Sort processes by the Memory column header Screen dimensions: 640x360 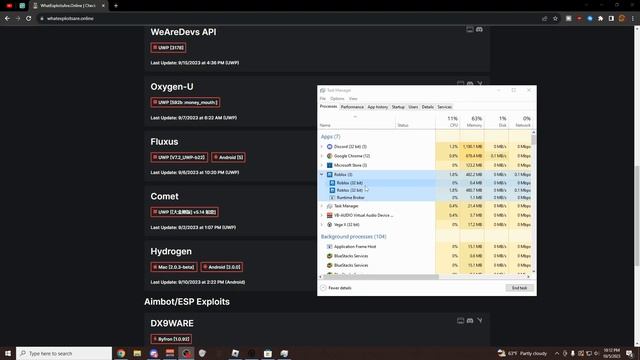point(472,121)
